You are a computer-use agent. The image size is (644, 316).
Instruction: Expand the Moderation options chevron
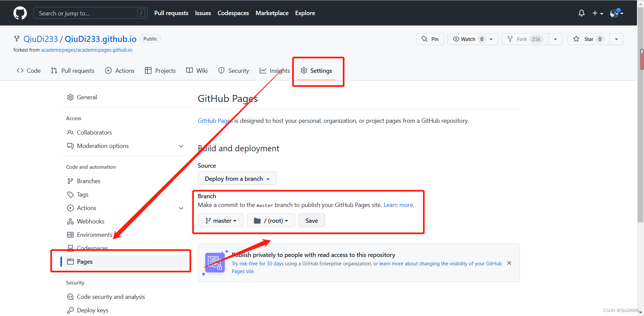[181, 146]
